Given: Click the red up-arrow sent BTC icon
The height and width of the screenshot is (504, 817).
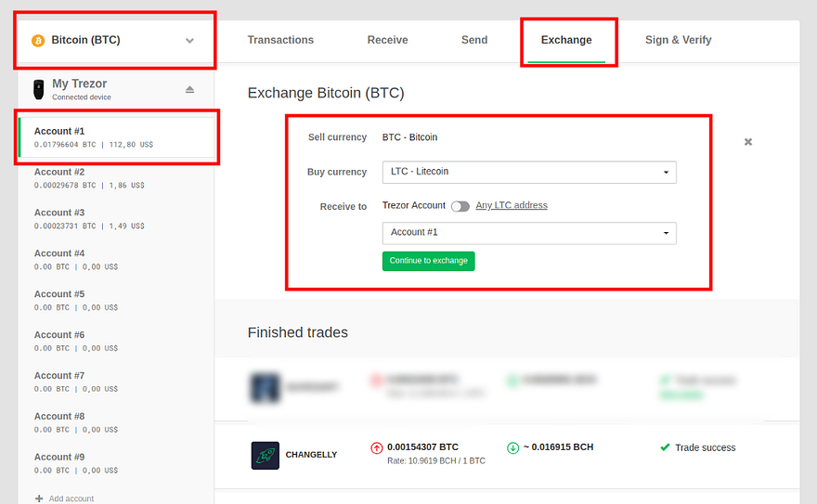Looking at the screenshot, I should click(377, 447).
